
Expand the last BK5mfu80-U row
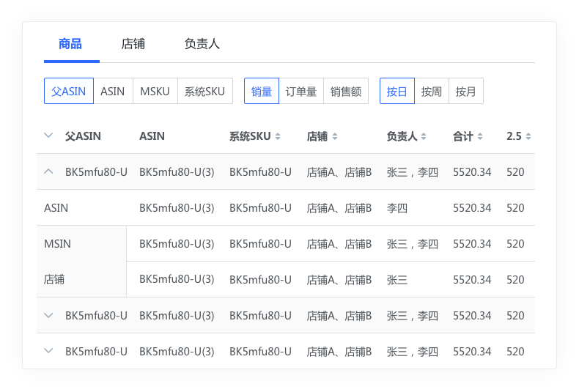coord(49,352)
